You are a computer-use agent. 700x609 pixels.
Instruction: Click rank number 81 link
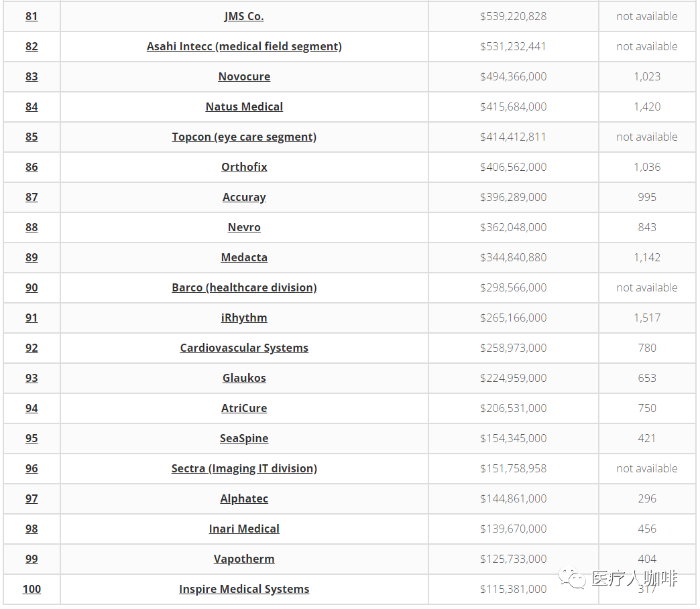tap(32, 16)
